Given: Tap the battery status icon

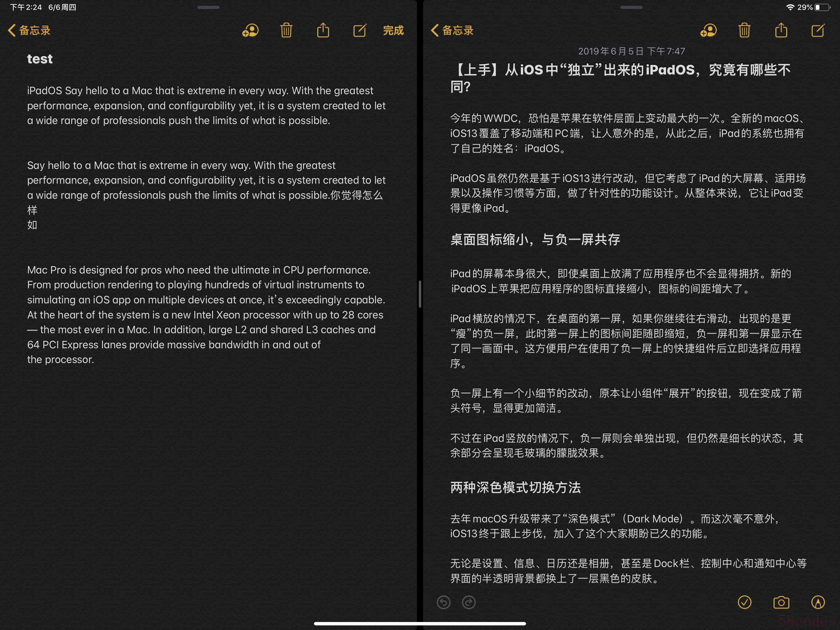Looking at the screenshot, I should (822, 7).
